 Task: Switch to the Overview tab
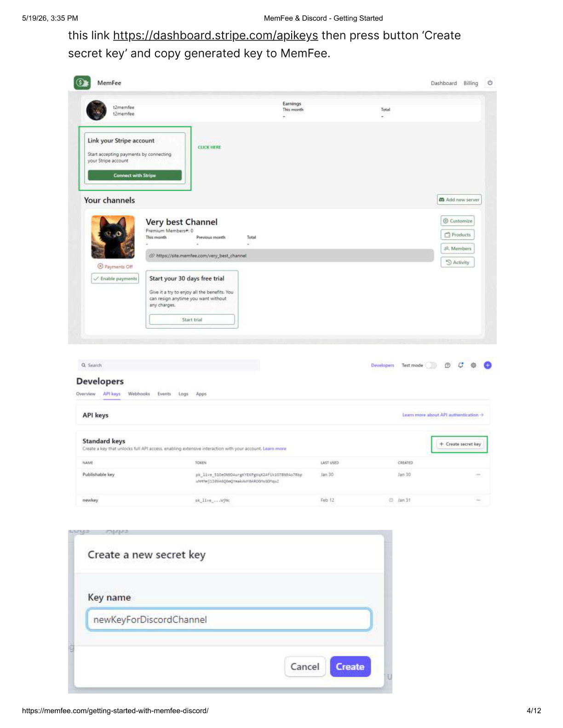coord(86,394)
